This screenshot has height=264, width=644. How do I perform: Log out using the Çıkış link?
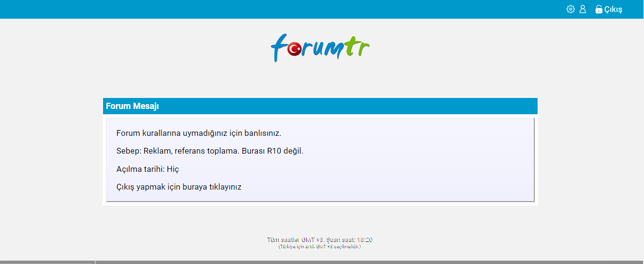613,10
